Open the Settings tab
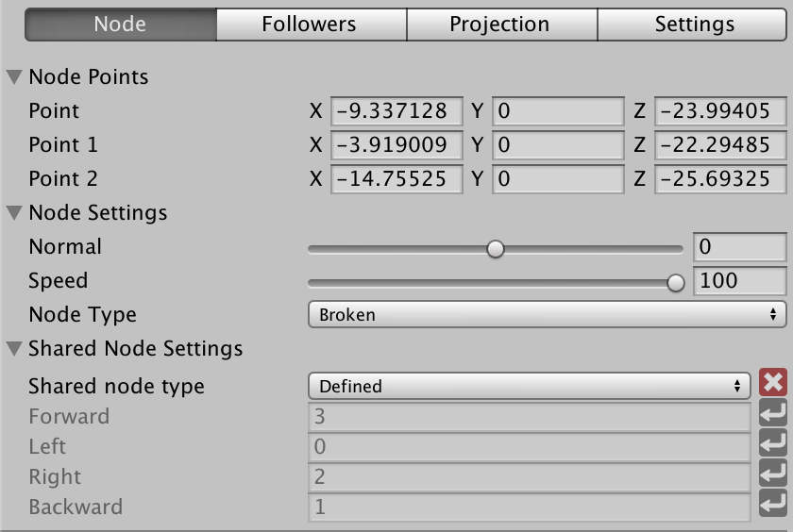This screenshot has height=532, width=793. [692, 24]
